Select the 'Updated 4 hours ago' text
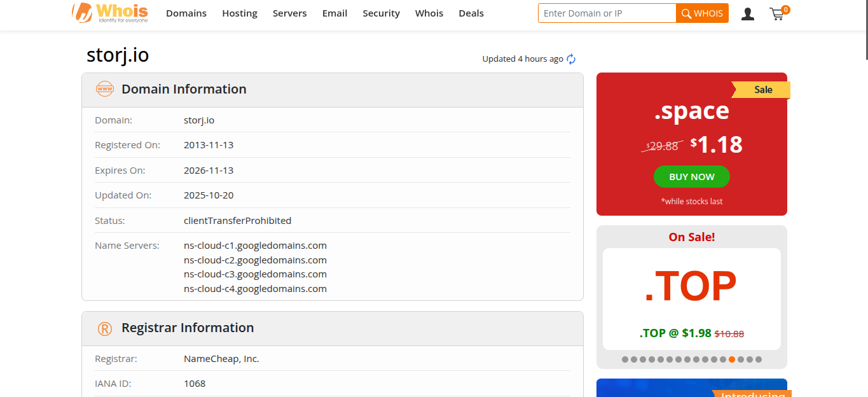Image resolution: width=868 pixels, height=397 pixels. click(523, 59)
